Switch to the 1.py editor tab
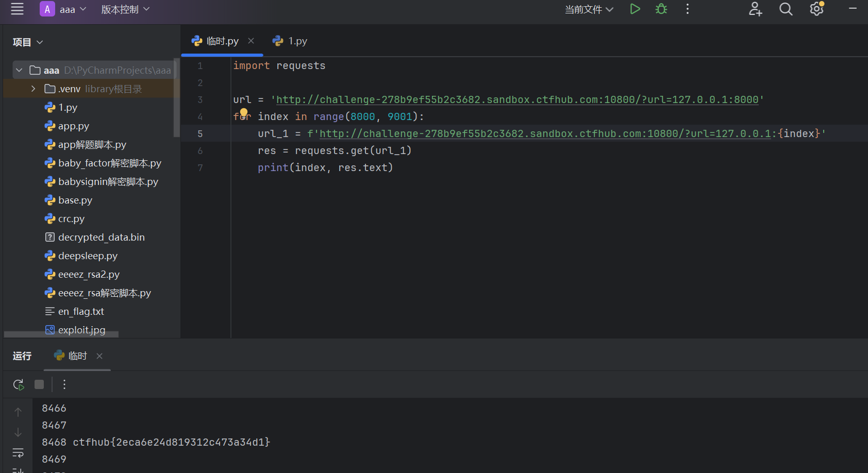This screenshot has width=868, height=473. (x=290, y=41)
